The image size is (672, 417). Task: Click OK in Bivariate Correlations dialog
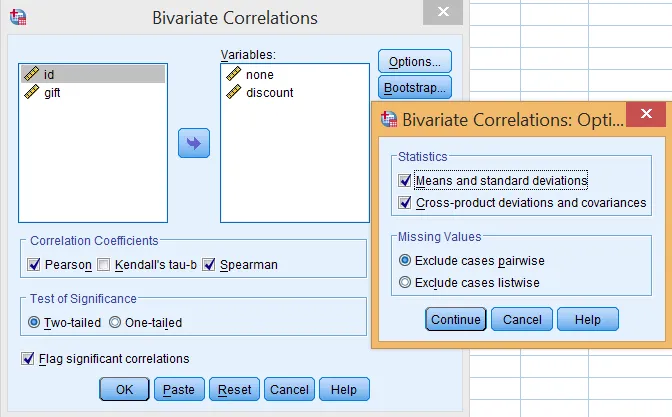click(124, 389)
